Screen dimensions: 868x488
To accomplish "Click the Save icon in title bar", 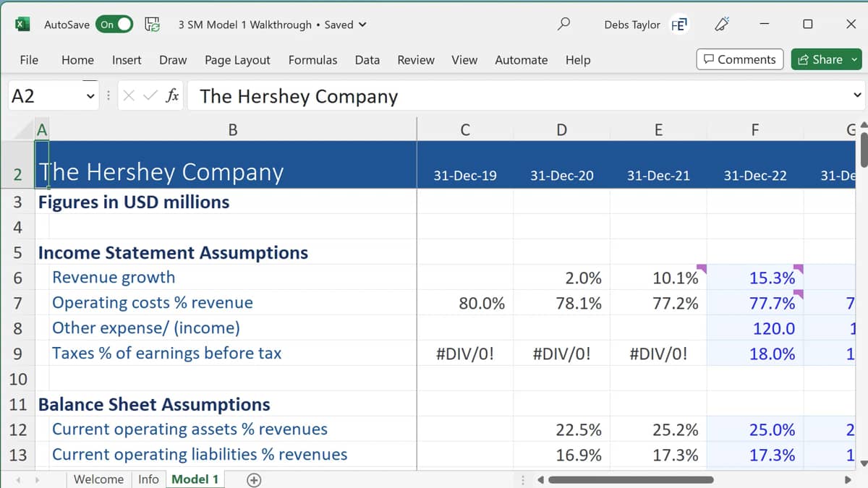I will 153,25.
